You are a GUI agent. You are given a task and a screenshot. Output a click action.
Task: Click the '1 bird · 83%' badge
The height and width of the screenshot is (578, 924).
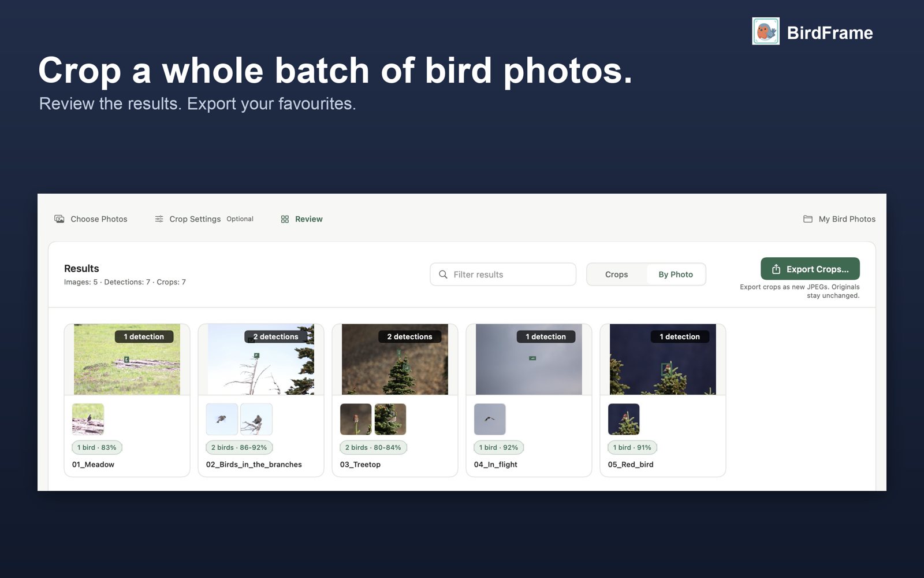point(97,447)
